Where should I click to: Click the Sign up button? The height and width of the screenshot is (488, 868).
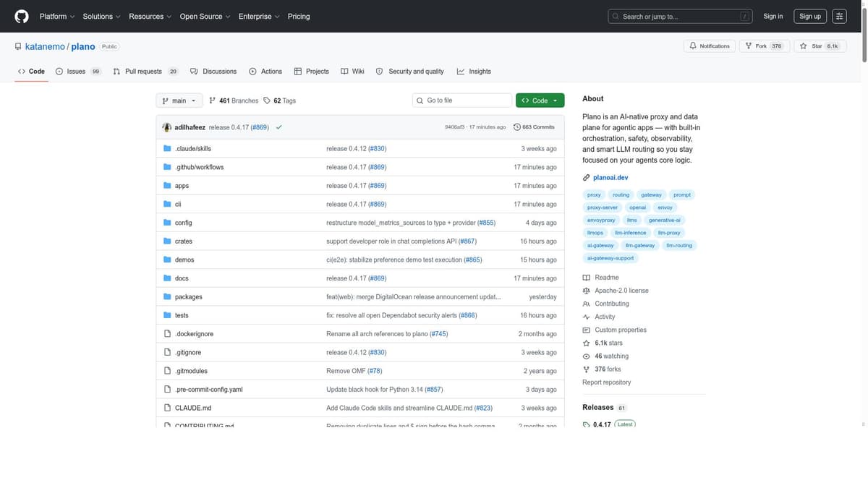point(809,16)
